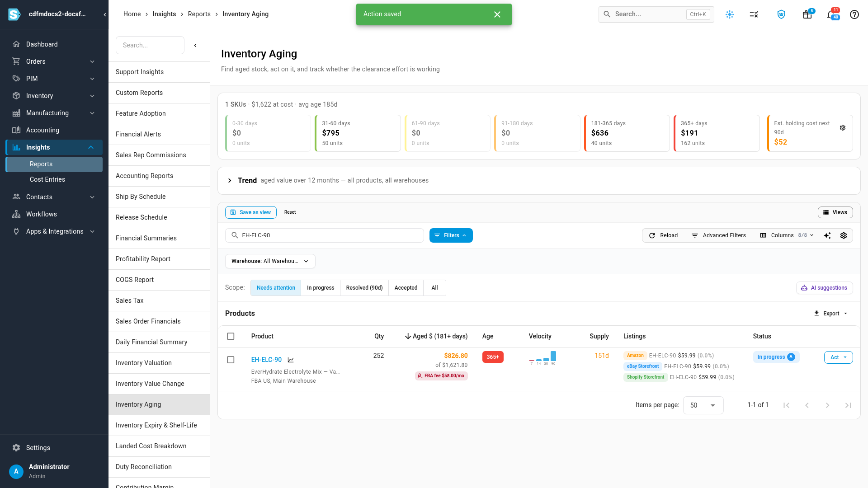Click the Reset button

pyautogui.click(x=290, y=212)
